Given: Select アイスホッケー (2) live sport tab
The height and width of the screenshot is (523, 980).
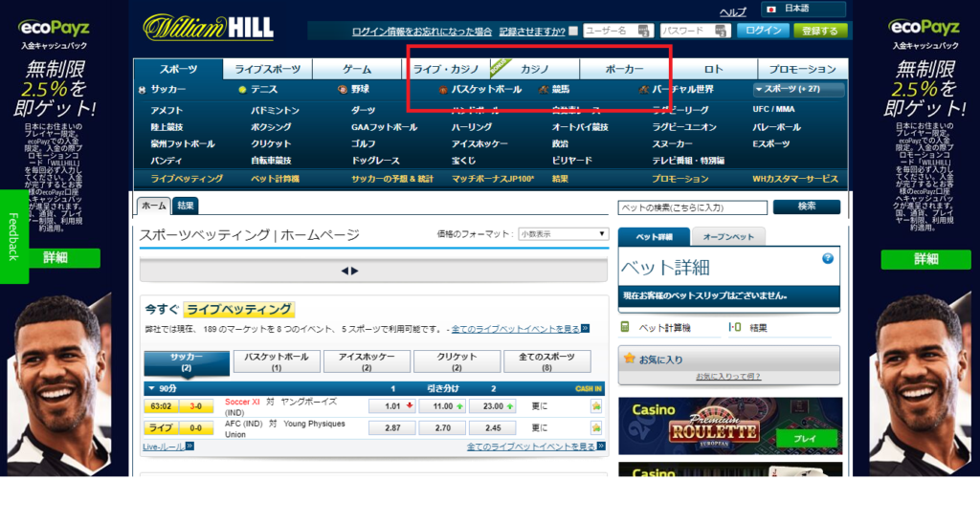Looking at the screenshot, I should click(367, 362).
